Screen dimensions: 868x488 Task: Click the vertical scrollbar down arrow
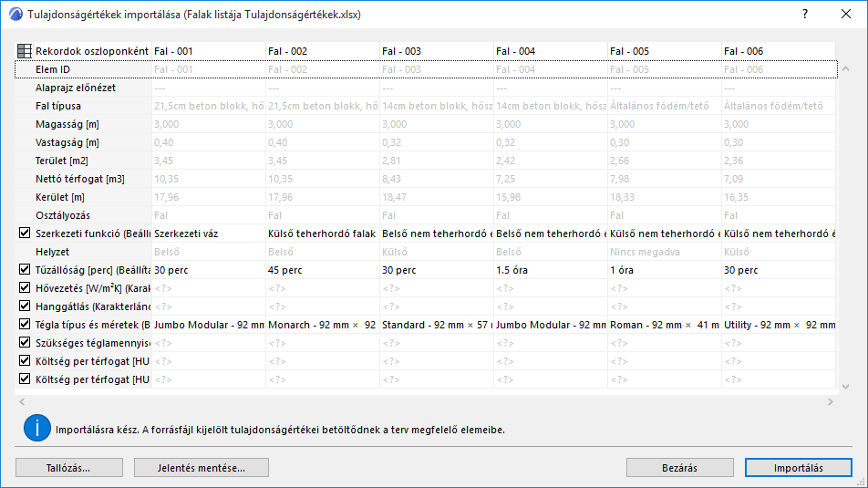845,387
